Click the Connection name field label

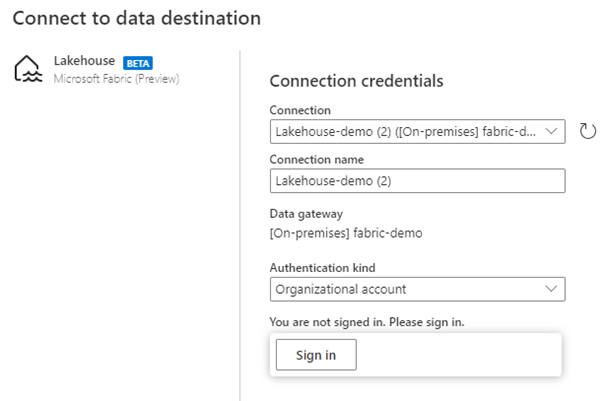[x=317, y=159]
